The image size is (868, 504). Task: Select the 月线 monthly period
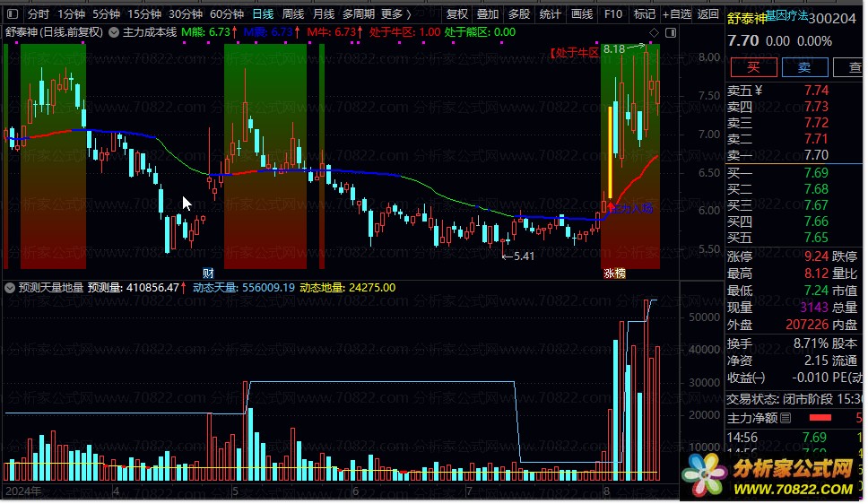coord(324,13)
